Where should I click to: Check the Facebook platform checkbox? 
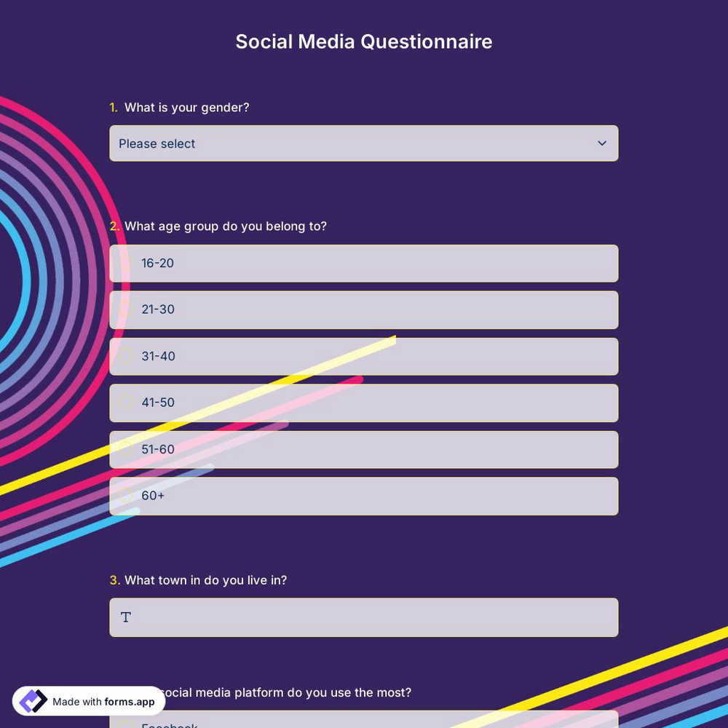(x=126, y=724)
